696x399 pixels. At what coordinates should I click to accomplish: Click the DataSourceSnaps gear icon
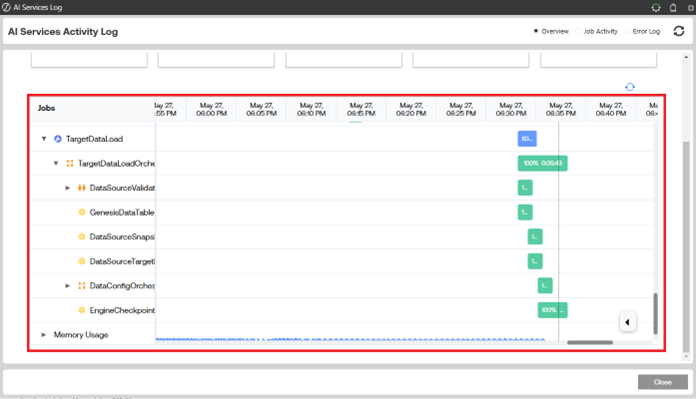coord(82,237)
